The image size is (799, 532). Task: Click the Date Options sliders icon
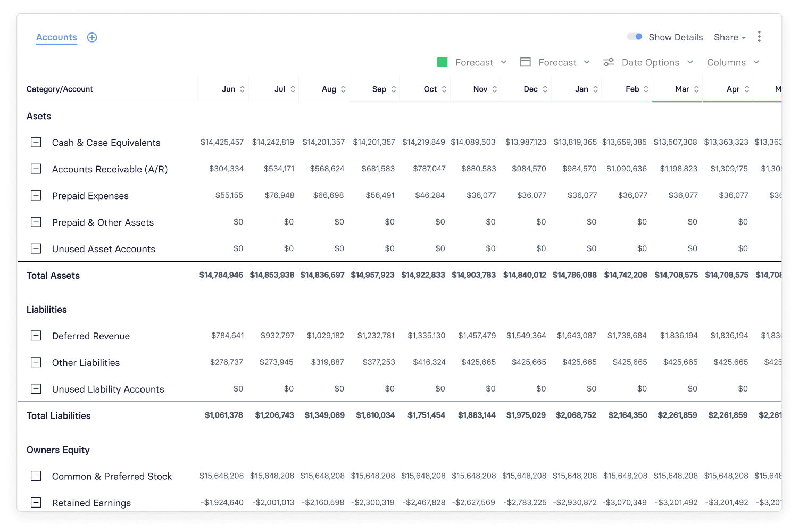[609, 62]
